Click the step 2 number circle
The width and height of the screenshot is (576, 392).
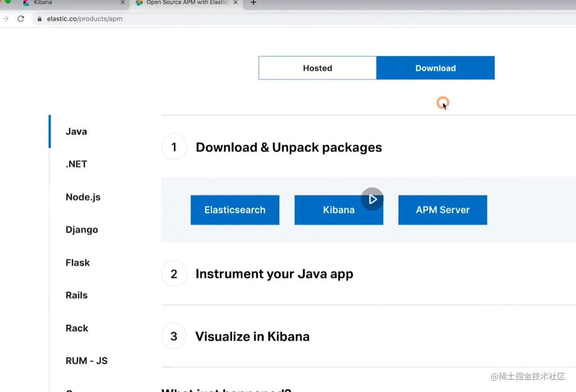(x=174, y=274)
